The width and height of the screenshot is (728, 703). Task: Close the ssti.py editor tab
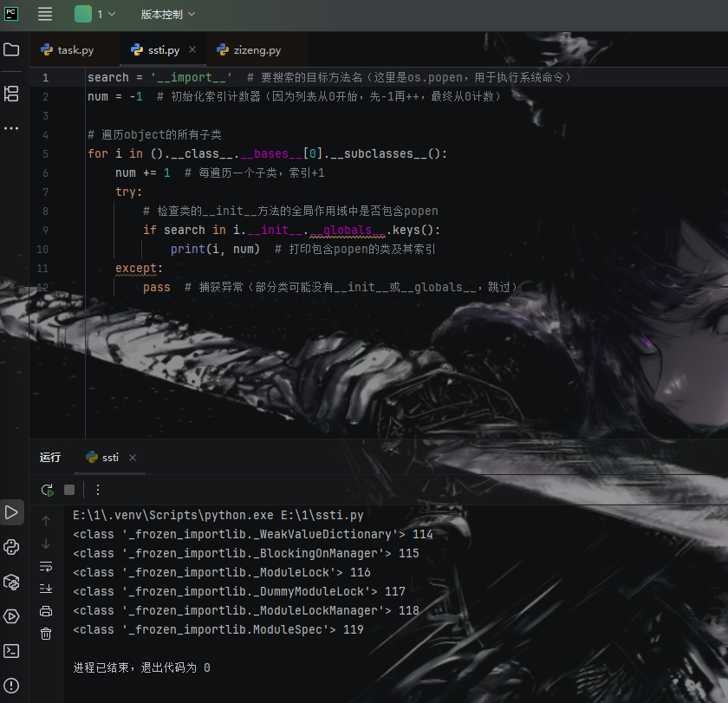click(x=192, y=50)
